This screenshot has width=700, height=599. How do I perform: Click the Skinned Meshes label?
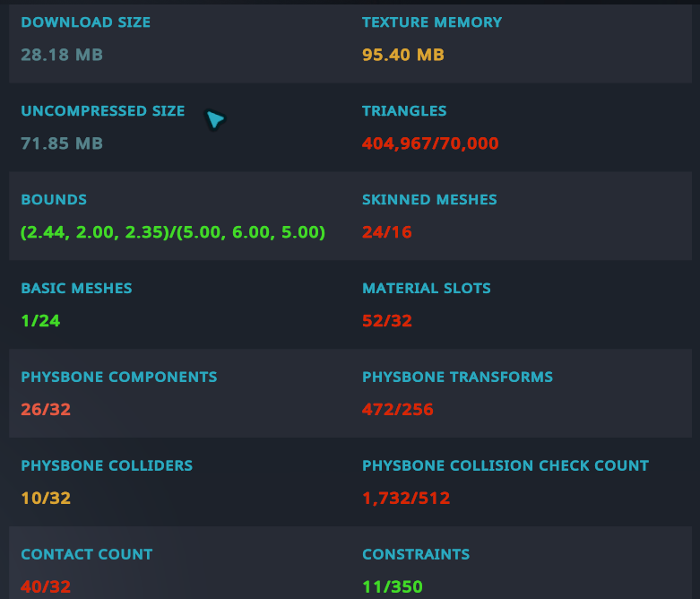[x=429, y=200]
